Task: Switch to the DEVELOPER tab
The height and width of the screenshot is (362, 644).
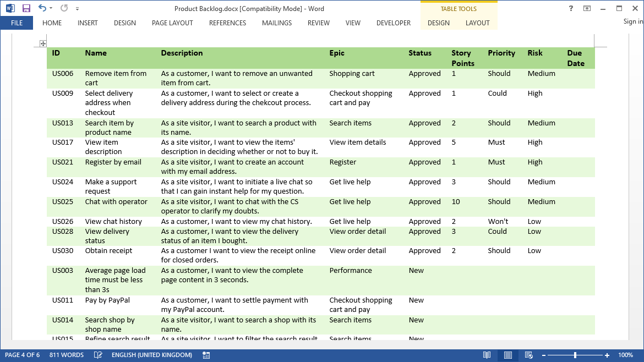Action: (x=393, y=23)
